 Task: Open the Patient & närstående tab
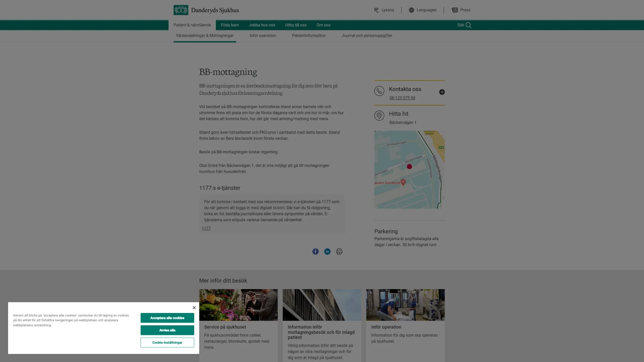(192, 25)
